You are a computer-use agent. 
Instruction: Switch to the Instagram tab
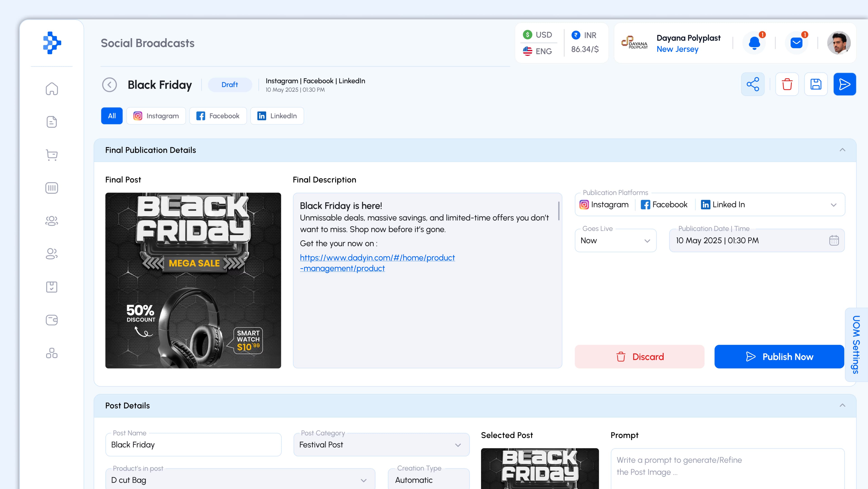pos(156,116)
